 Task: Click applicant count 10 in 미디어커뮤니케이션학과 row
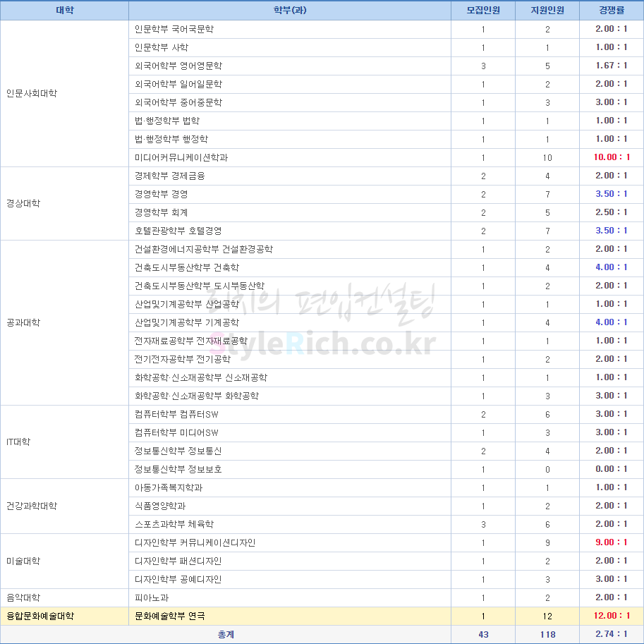pyautogui.click(x=547, y=158)
